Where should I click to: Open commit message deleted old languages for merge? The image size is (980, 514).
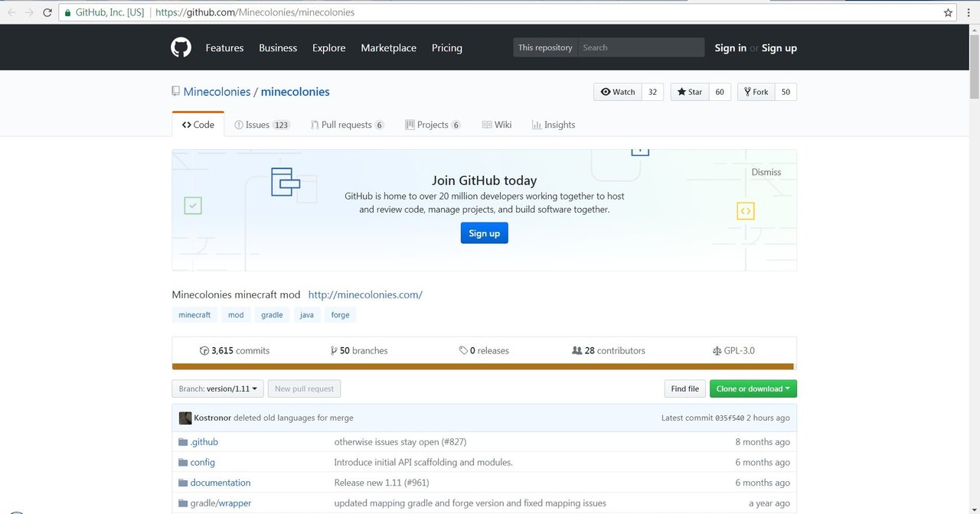293,418
